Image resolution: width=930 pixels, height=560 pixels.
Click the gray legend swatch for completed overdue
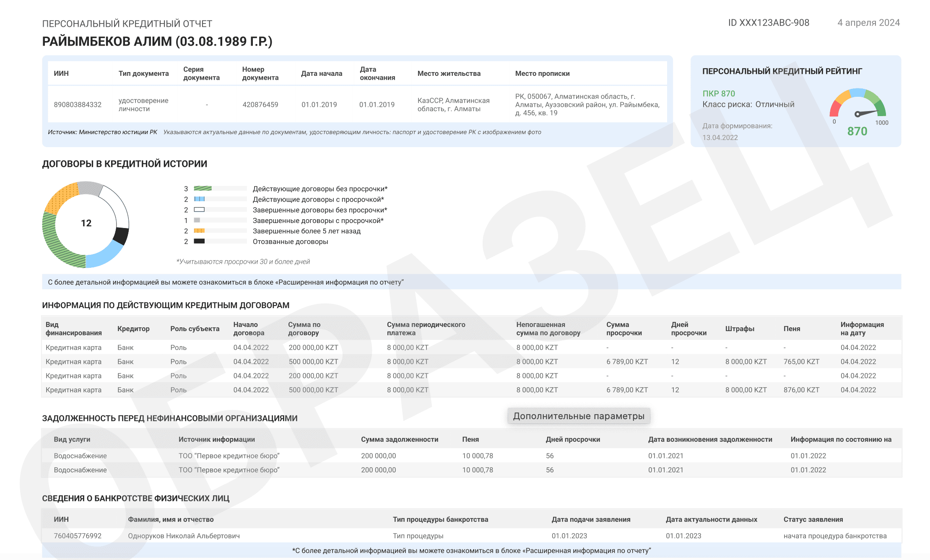click(197, 220)
